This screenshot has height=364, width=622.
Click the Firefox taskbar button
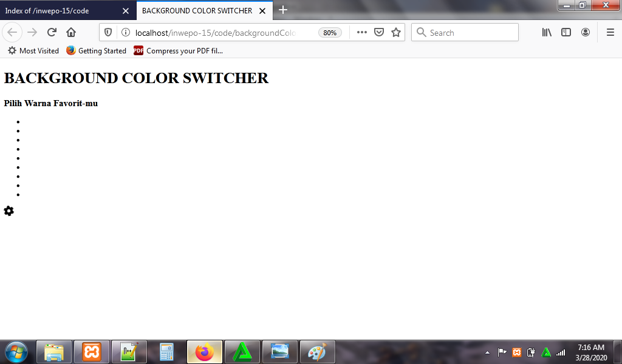coord(205,352)
